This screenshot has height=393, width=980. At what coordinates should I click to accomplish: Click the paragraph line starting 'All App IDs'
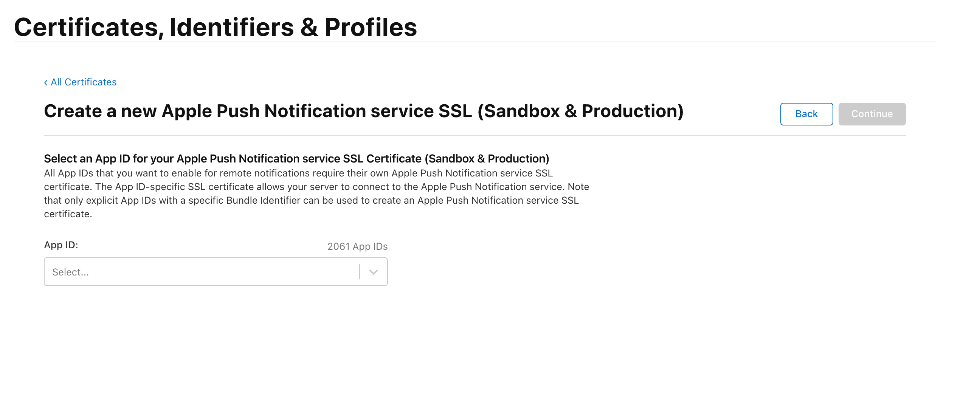coord(298,173)
